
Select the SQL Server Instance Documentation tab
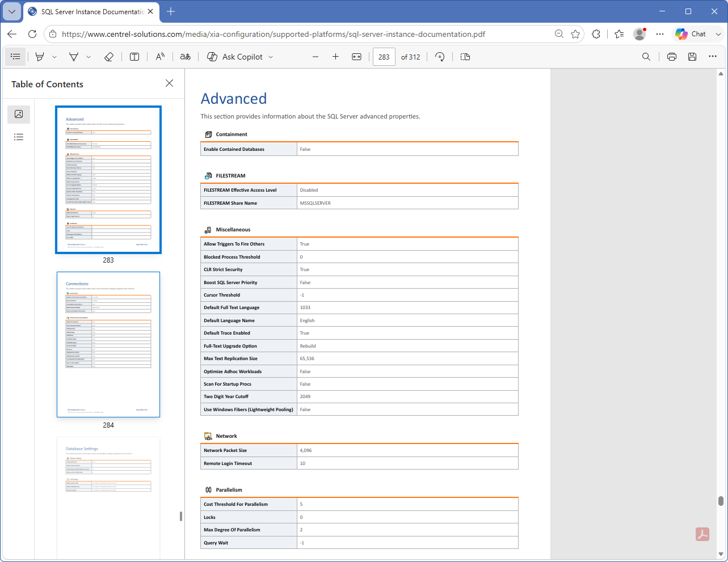click(x=91, y=11)
